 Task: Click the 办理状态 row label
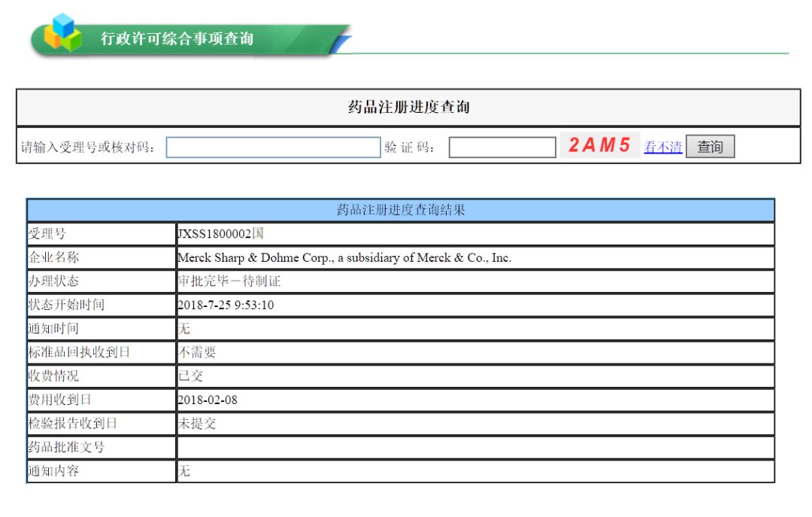53,281
